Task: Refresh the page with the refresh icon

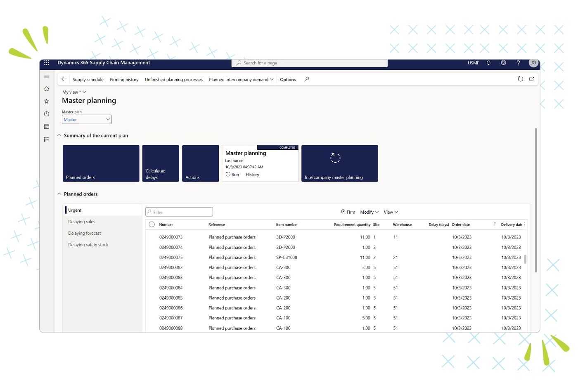Action: coord(520,79)
